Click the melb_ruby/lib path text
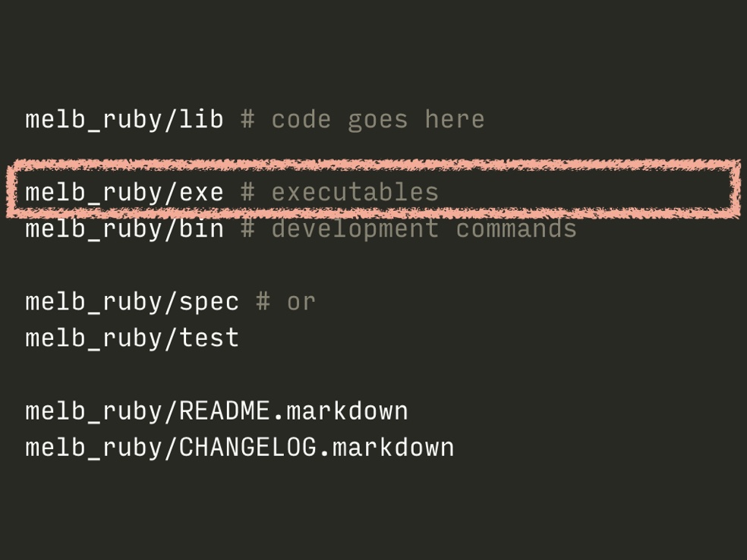Screen dimensions: 747x560 [124, 120]
